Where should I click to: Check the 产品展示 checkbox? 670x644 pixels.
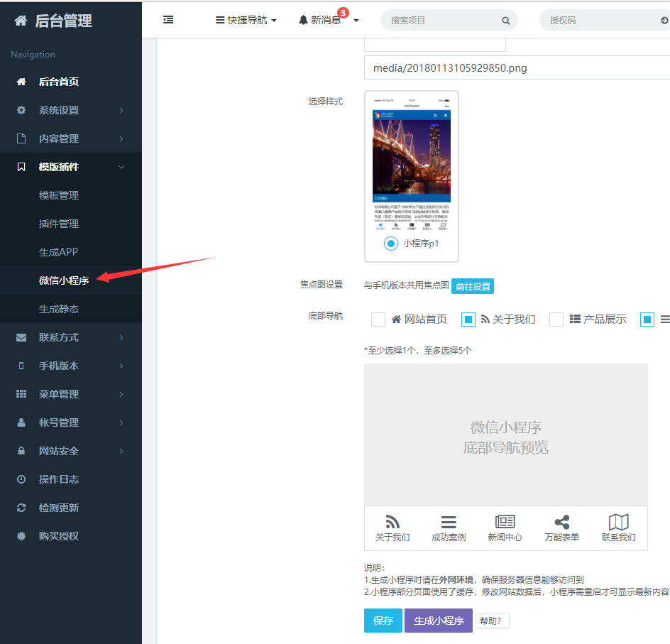(556, 320)
